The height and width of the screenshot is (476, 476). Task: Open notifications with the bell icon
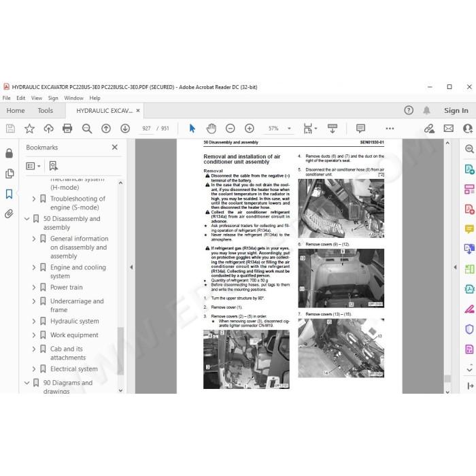[426, 110]
